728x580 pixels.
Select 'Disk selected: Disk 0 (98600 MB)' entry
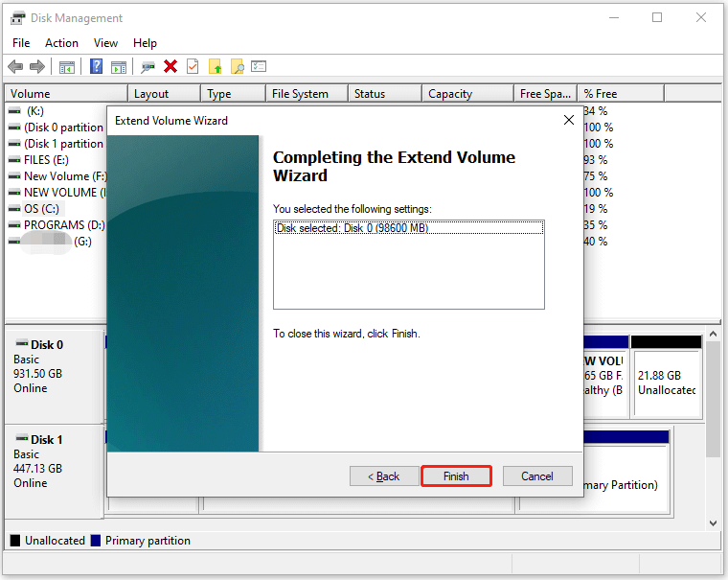[x=409, y=228]
